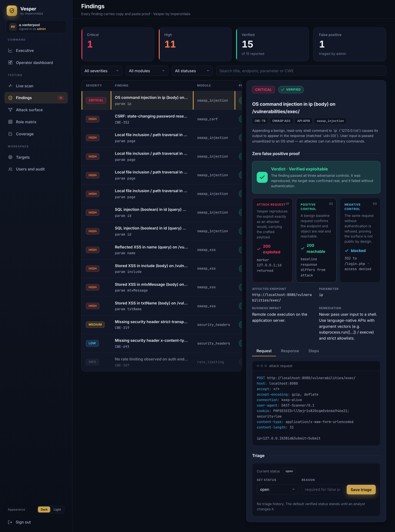This screenshot has width=395, height=532.
Task: Select the Stored XSS in mtxMessage finding
Action: (x=161, y=287)
